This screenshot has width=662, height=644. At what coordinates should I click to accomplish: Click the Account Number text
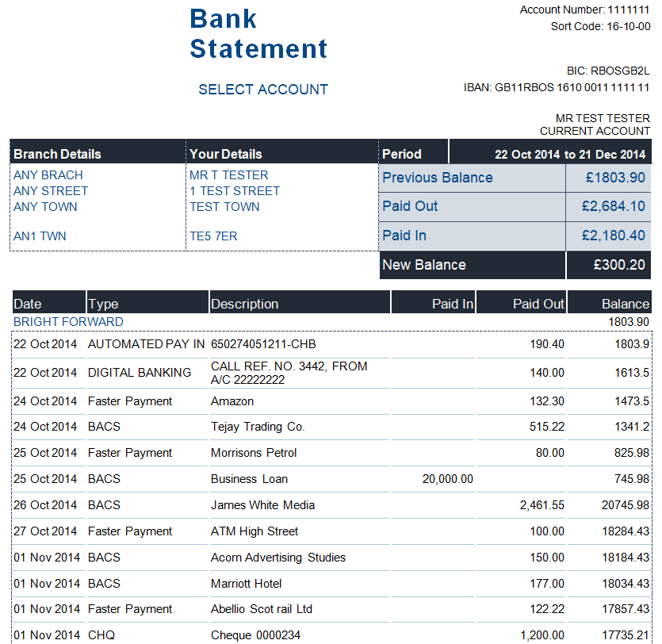(584, 10)
